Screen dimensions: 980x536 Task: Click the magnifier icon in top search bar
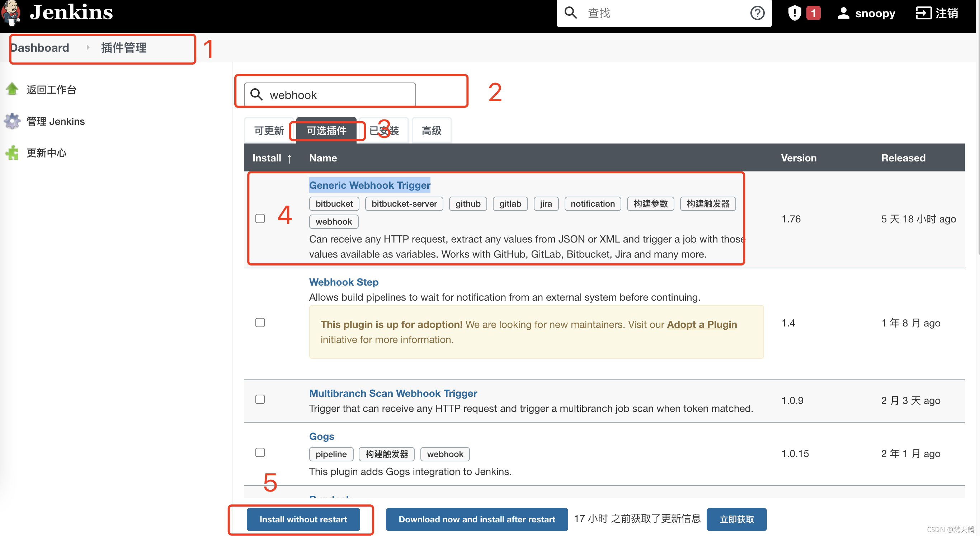[570, 13]
